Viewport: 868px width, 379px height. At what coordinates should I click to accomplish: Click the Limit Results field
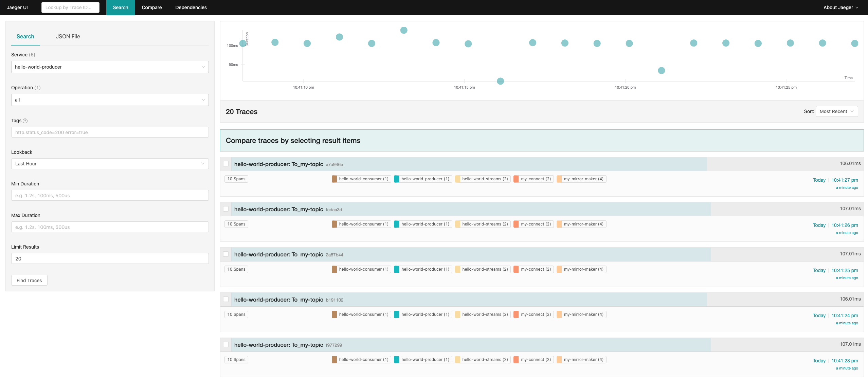(110, 259)
